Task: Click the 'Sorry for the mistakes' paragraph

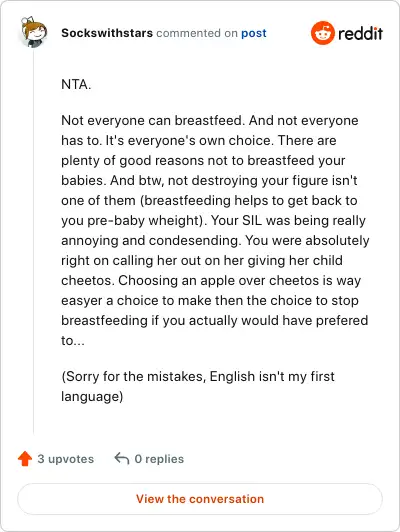Action: tap(198, 386)
